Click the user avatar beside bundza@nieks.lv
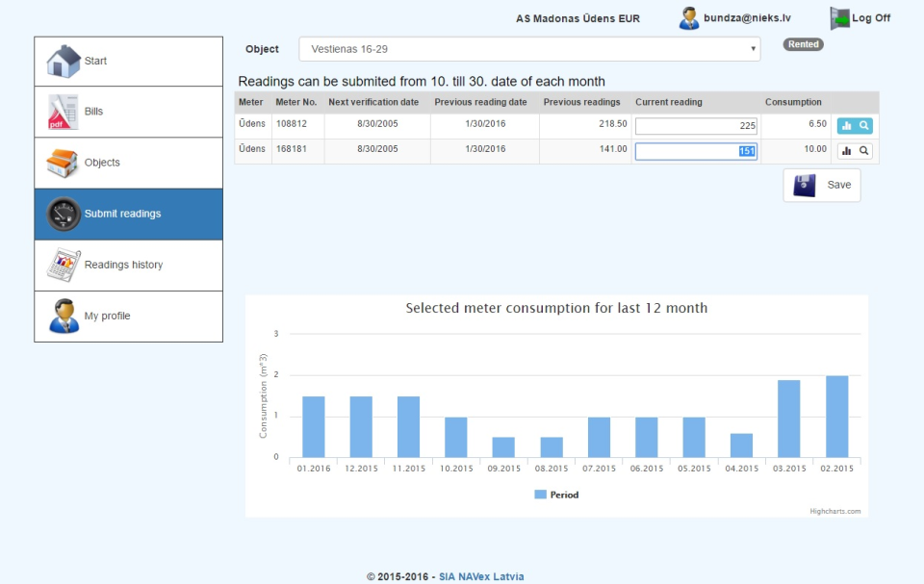This screenshot has width=924, height=584. [689, 18]
